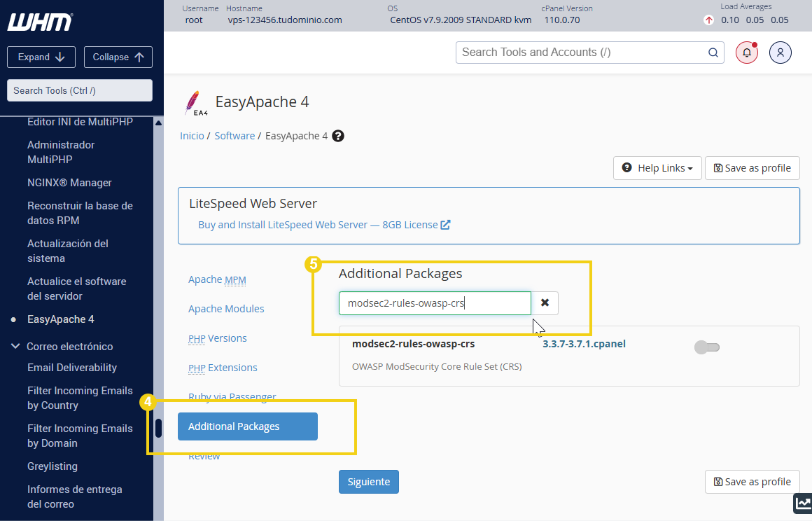Click the Siguiente button
This screenshot has height=521, width=812.
[369, 482]
